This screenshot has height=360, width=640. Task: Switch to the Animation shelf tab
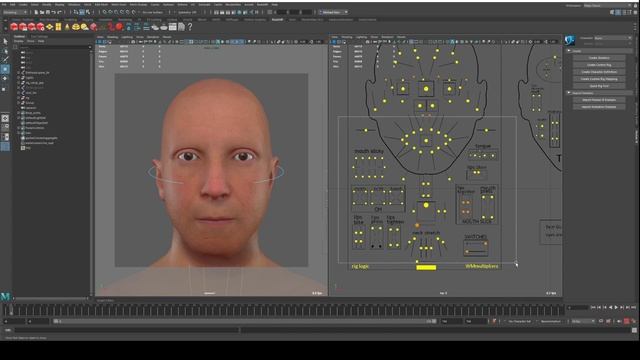pyautogui.click(x=105, y=19)
